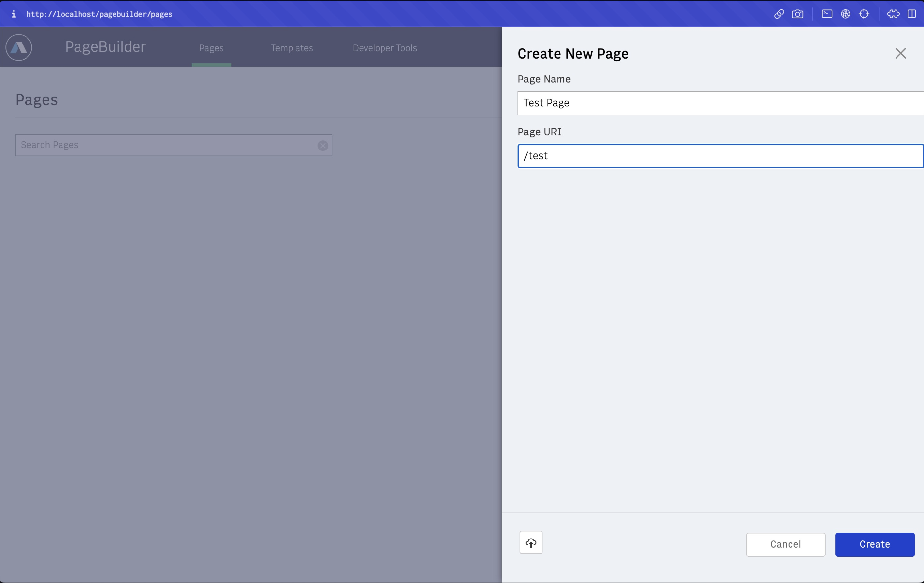Click the Create button to submit
Screen dimensions: 924x583
pyautogui.click(x=874, y=544)
